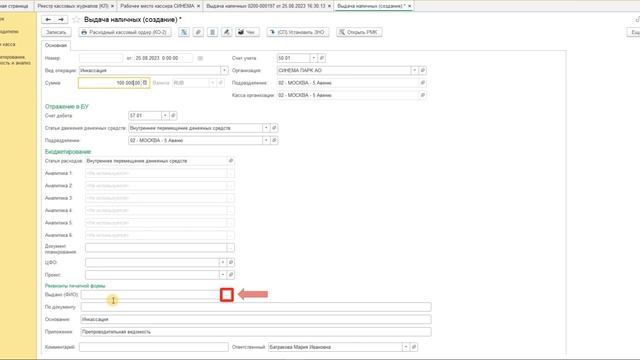This screenshot has height=360, width=640.
Task: Open Статья движения денежных средств item
Action: (x=274, y=128)
